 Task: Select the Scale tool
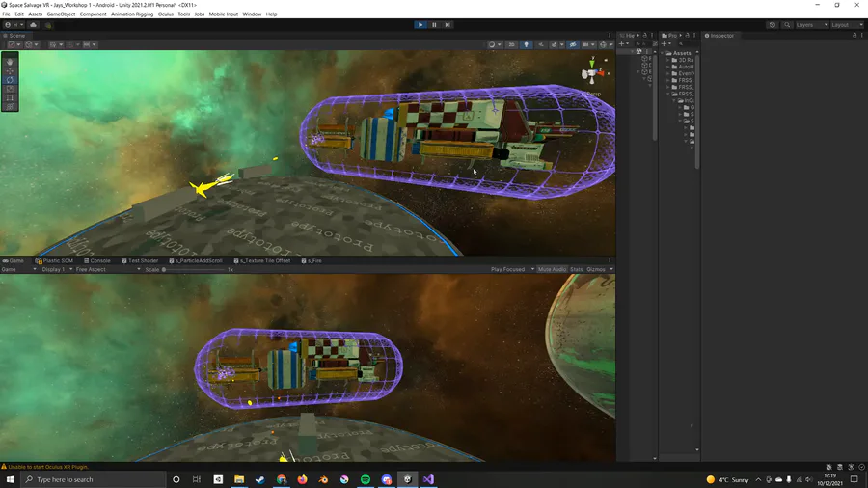pos(10,89)
